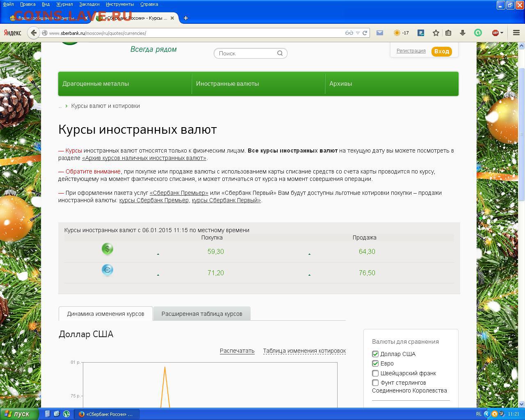Viewport: 525px width, 420px height.
Task: Click the browser back arrow button
Action: [34, 33]
